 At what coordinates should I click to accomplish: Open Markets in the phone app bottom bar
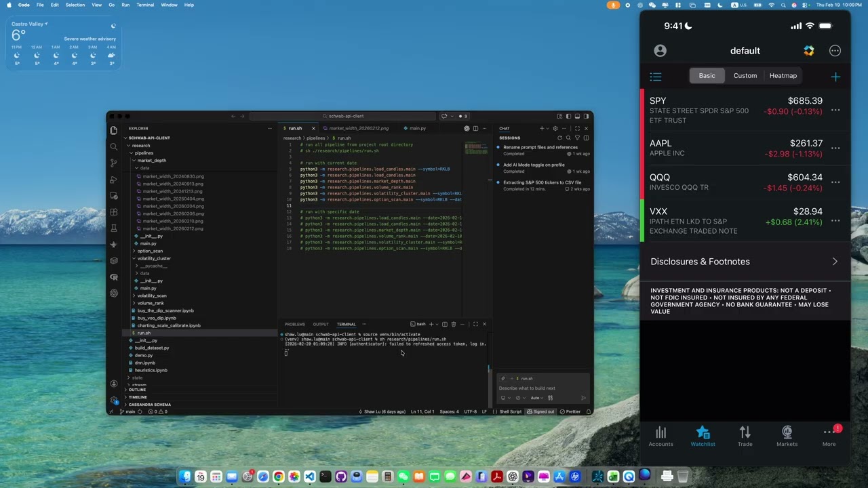pos(787,436)
